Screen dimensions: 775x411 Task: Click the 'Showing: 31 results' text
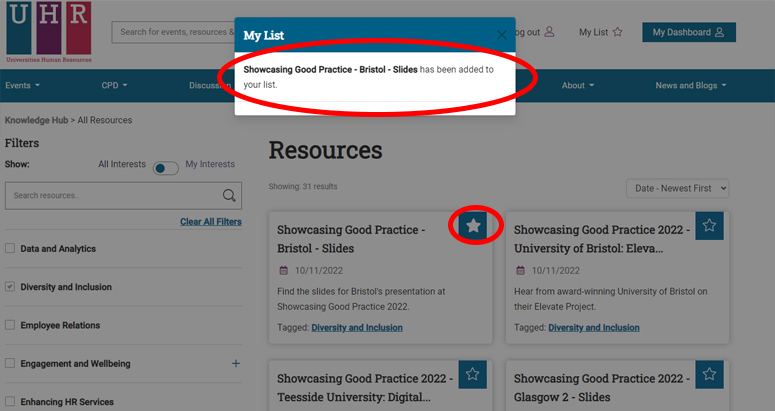pyautogui.click(x=303, y=186)
